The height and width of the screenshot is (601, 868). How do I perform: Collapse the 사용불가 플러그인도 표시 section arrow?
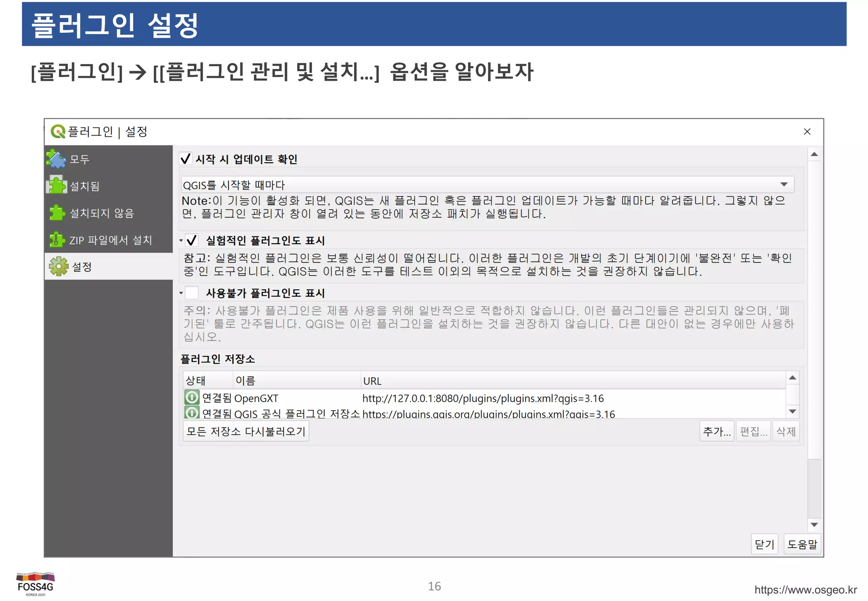coord(181,293)
